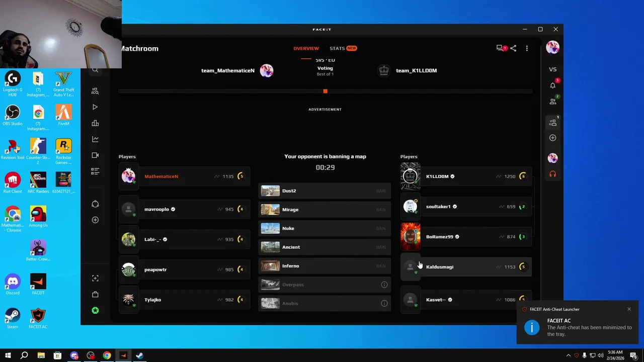Open K1LLD0M player row
The image size is (644, 362).
point(466,176)
